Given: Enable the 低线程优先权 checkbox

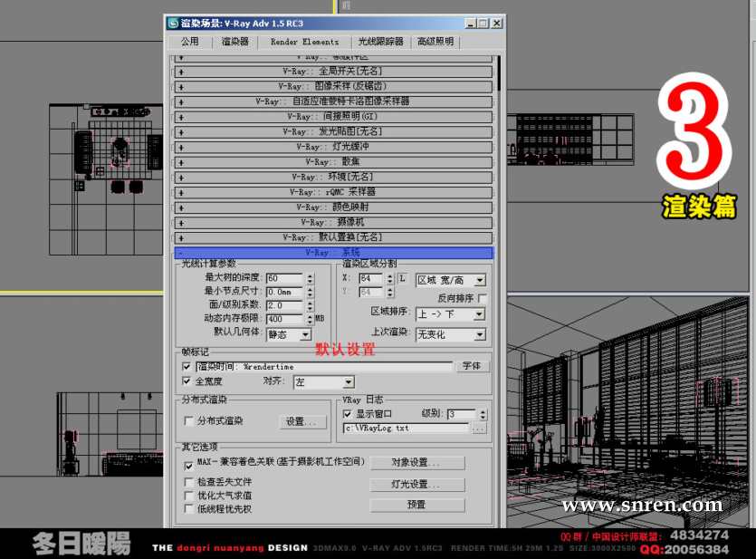Looking at the screenshot, I should coord(189,509).
